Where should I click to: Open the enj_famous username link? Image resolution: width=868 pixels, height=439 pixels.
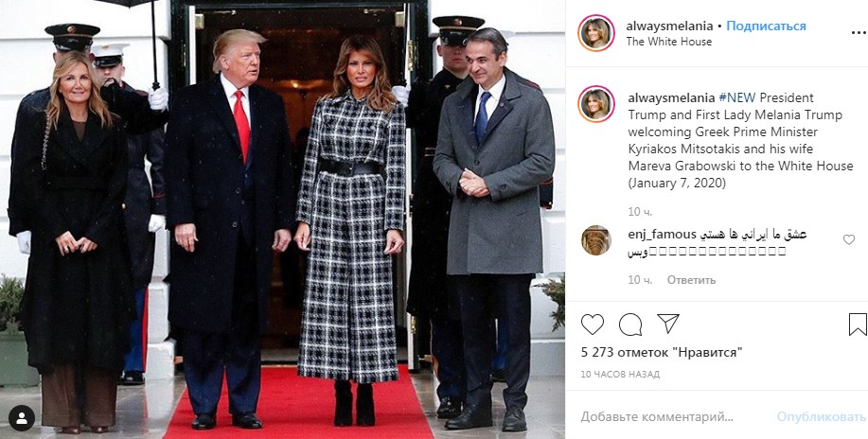pyautogui.click(x=661, y=235)
